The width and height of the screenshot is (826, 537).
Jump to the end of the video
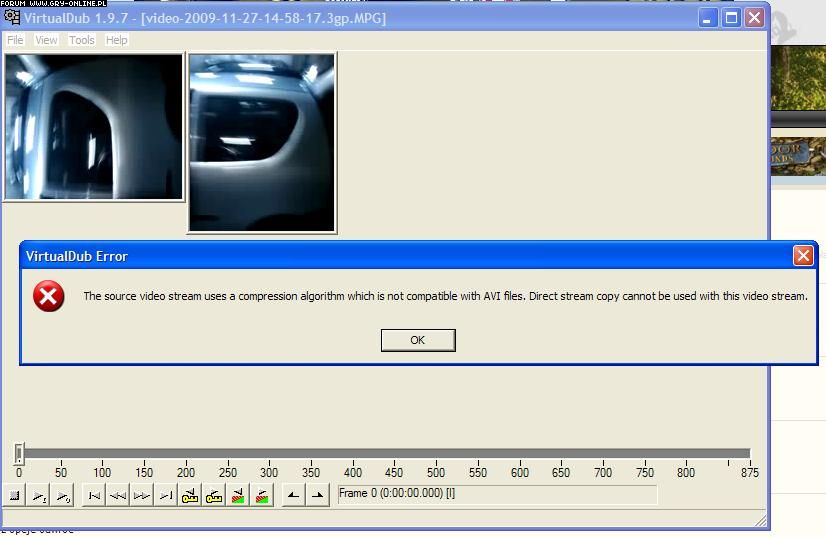click(166, 495)
